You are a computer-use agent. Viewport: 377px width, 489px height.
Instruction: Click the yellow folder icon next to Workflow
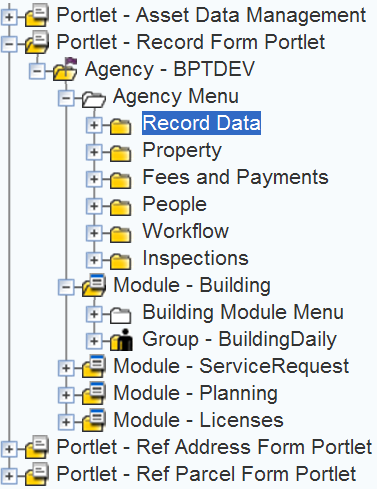click(120, 234)
